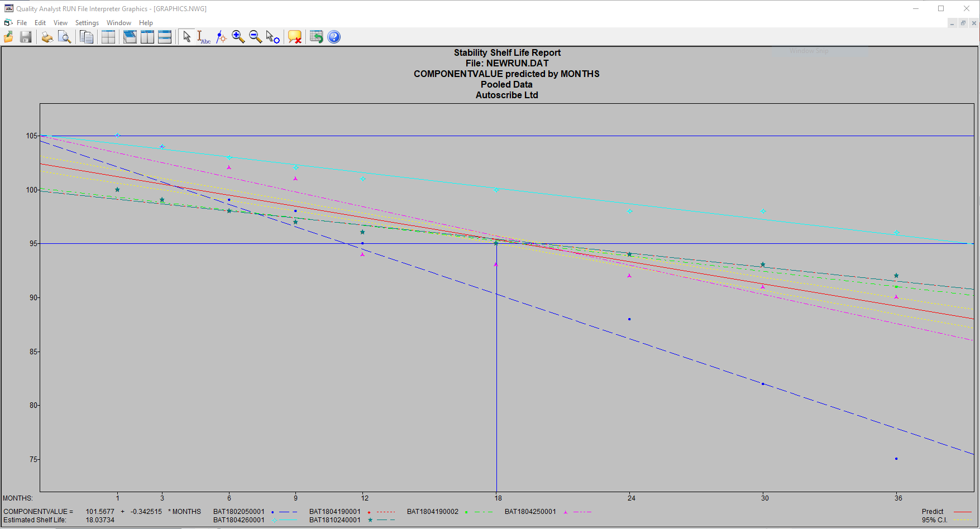
Task: Cascade the open graph windows
Action: (130, 37)
